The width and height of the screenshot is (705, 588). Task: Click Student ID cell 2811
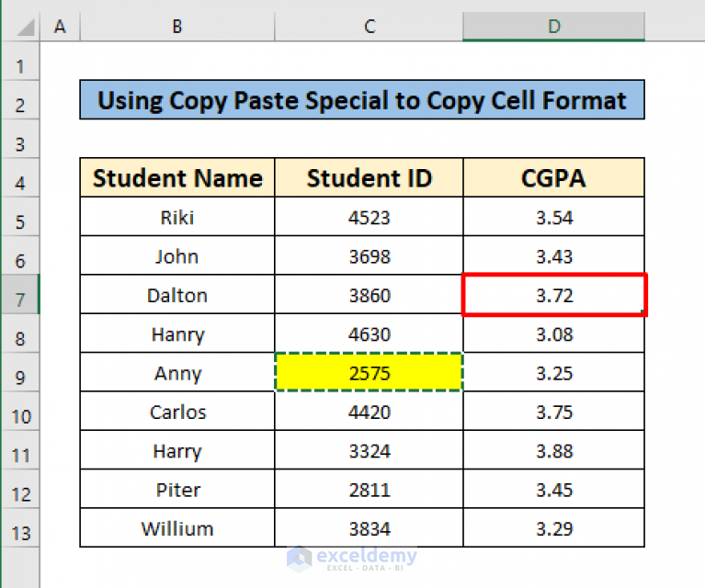(x=369, y=489)
